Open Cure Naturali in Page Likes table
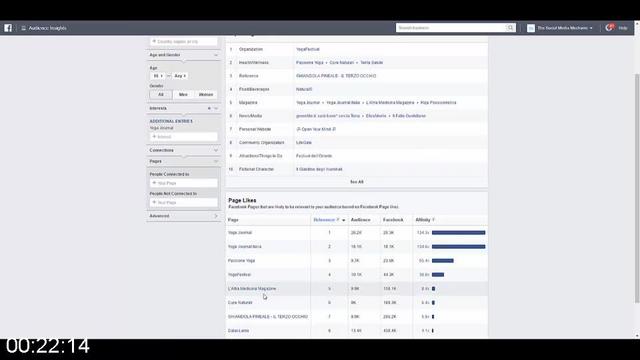Image resolution: width=640 pixels, height=360 pixels. [x=240, y=302]
